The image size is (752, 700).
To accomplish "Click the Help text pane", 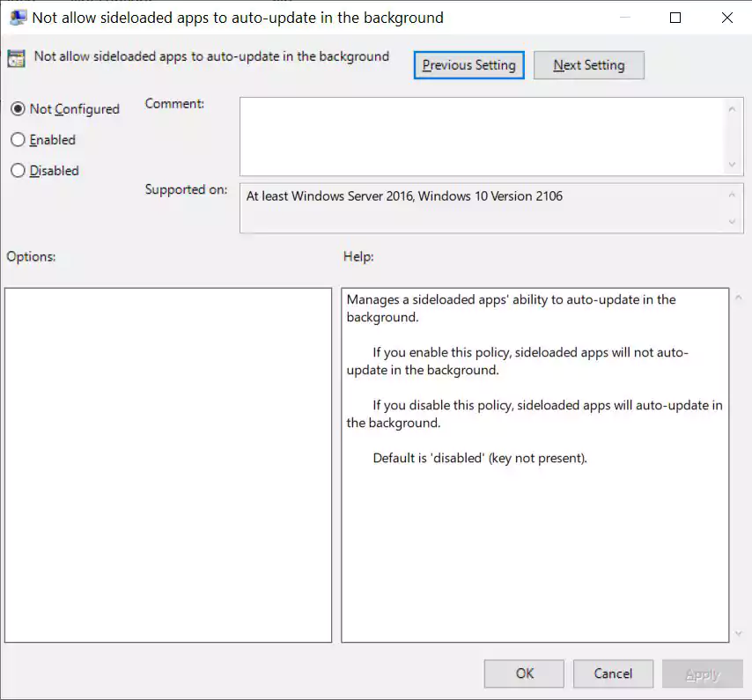I will 535,465.
